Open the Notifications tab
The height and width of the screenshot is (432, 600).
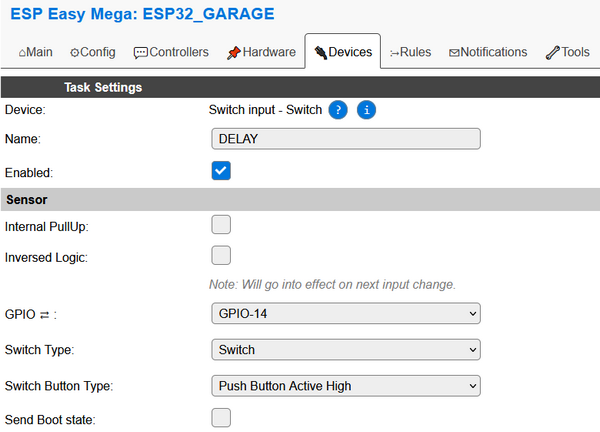click(x=488, y=52)
